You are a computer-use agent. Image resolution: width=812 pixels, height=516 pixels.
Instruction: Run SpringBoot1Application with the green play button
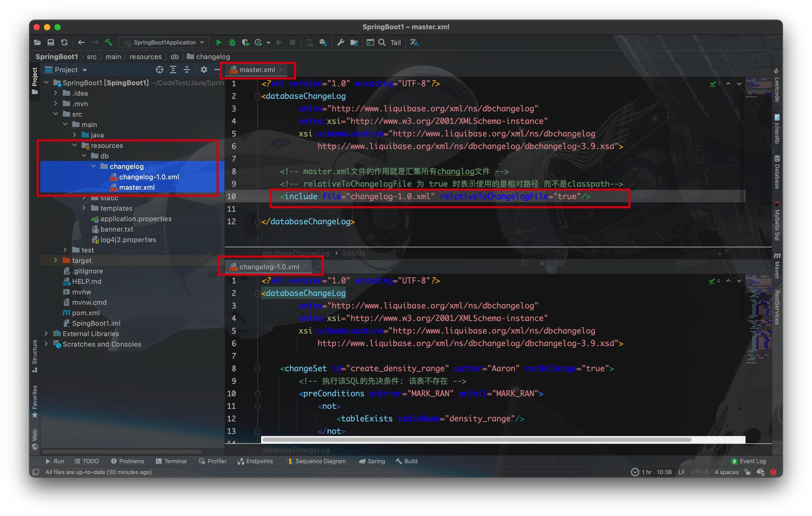point(218,42)
